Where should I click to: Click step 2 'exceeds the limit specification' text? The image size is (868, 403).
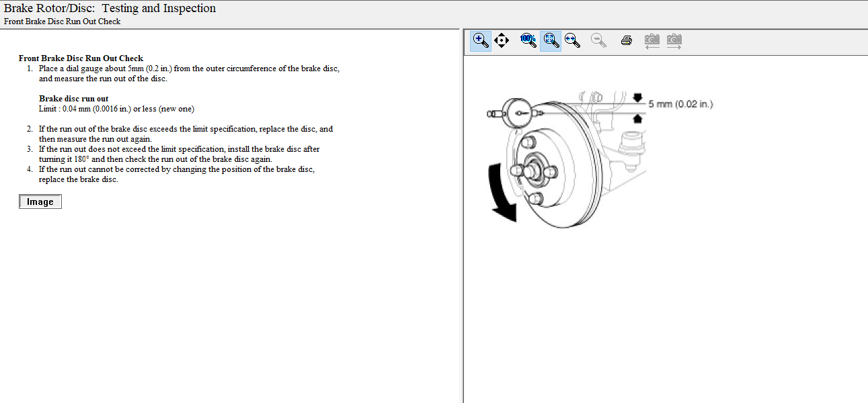click(x=186, y=134)
